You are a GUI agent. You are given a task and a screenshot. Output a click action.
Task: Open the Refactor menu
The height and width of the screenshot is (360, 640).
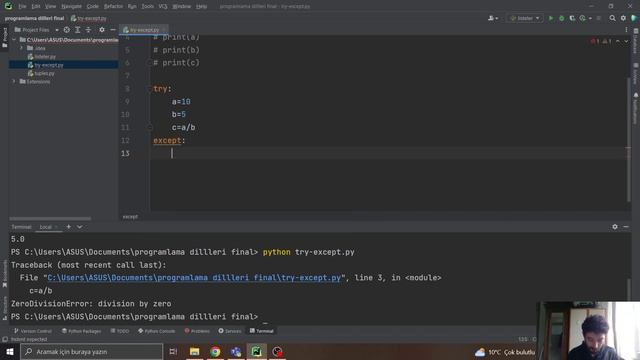(113, 6)
